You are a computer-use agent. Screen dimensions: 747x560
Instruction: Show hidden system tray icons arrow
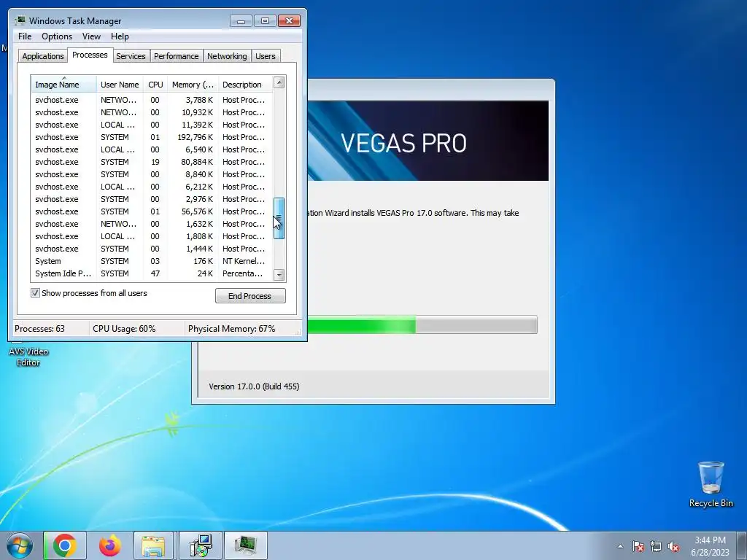[x=620, y=546]
